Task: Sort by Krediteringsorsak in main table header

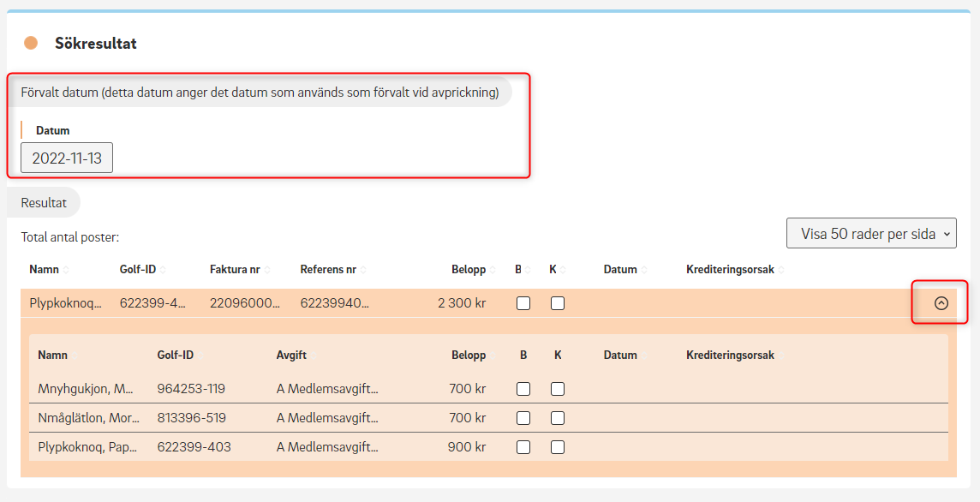Action: click(x=781, y=270)
